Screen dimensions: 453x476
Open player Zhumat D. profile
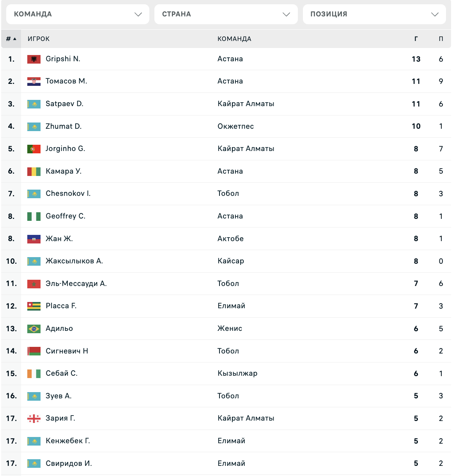click(x=64, y=126)
